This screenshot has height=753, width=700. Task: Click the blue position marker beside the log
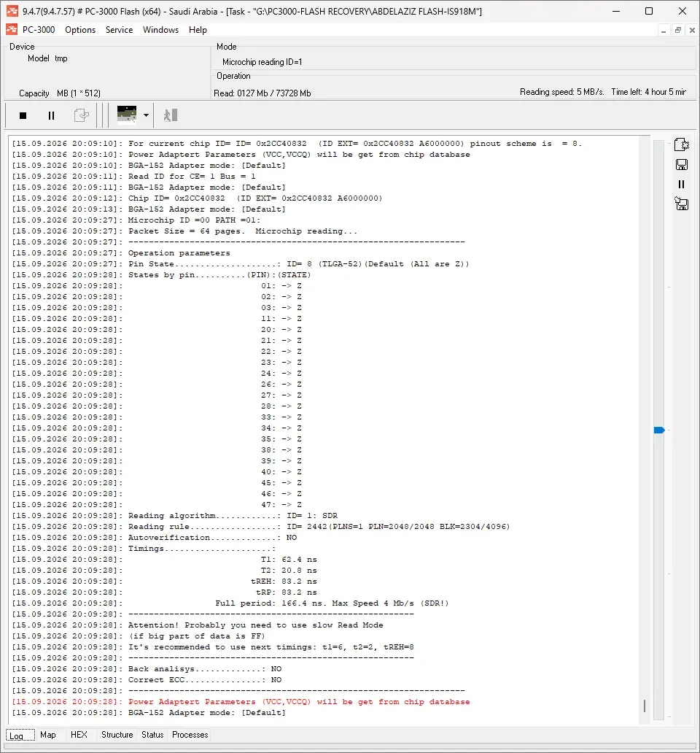click(x=659, y=430)
